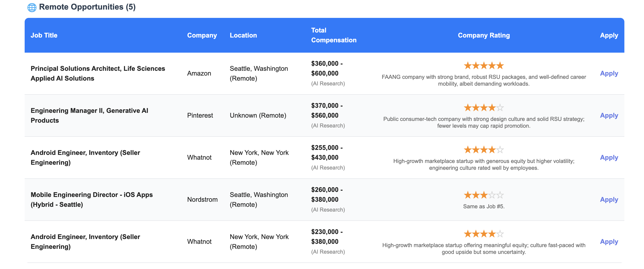Click the (AI Research) label under Pinterest's compensation
This screenshot has height=269, width=644.
coord(328,126)
